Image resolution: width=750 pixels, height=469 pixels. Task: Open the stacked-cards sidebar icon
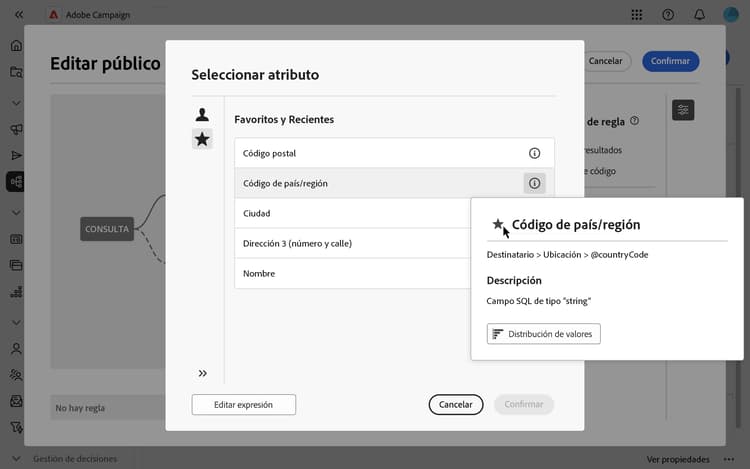click(x=16, y=265)
